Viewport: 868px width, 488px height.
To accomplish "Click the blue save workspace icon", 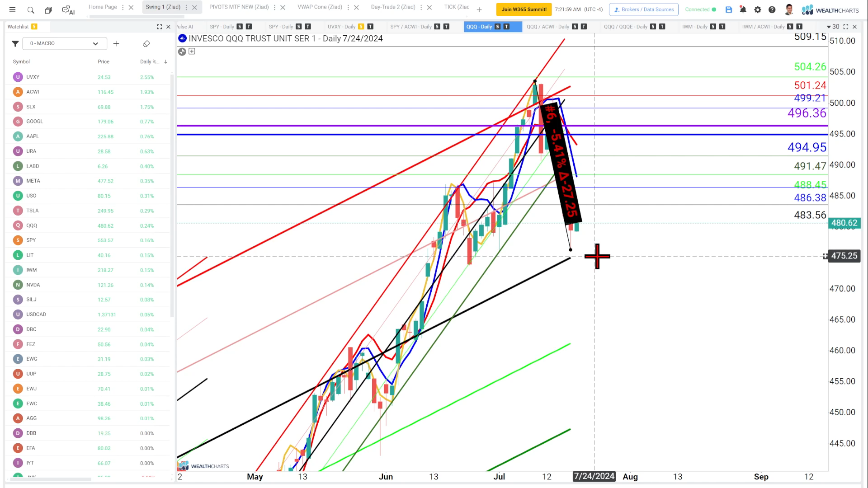I will coord(729,9).
